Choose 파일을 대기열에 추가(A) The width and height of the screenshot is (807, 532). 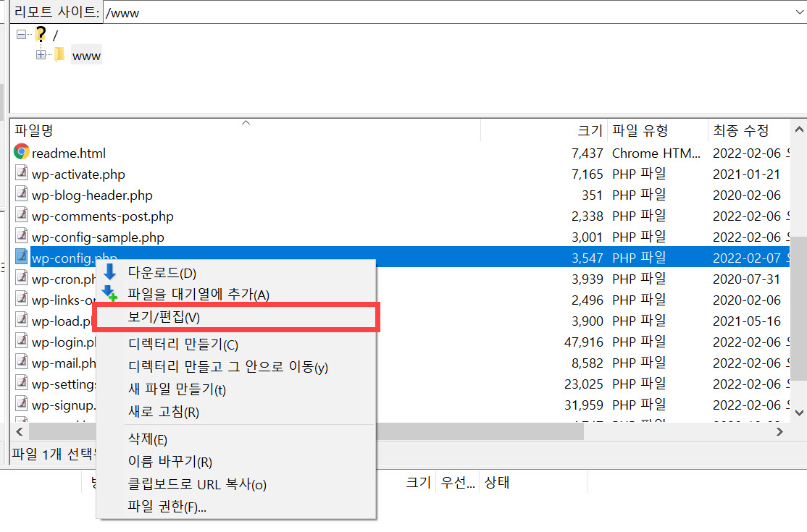[x=236, y=295]
